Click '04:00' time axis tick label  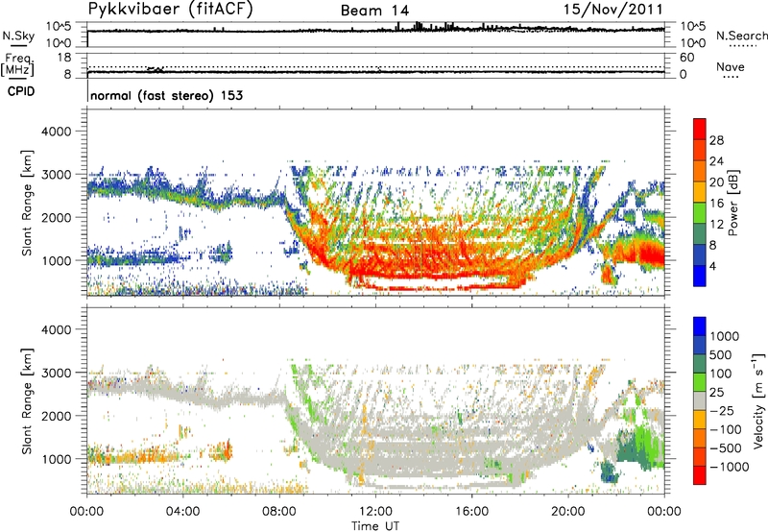(x=182, y=512)
